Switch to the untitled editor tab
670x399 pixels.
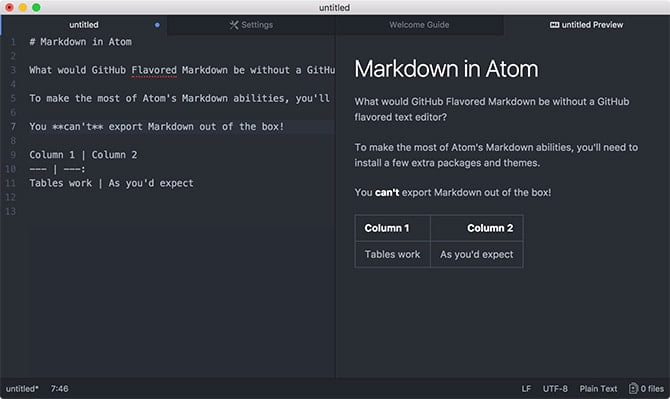pyautogui.click(x=84, y=25)
